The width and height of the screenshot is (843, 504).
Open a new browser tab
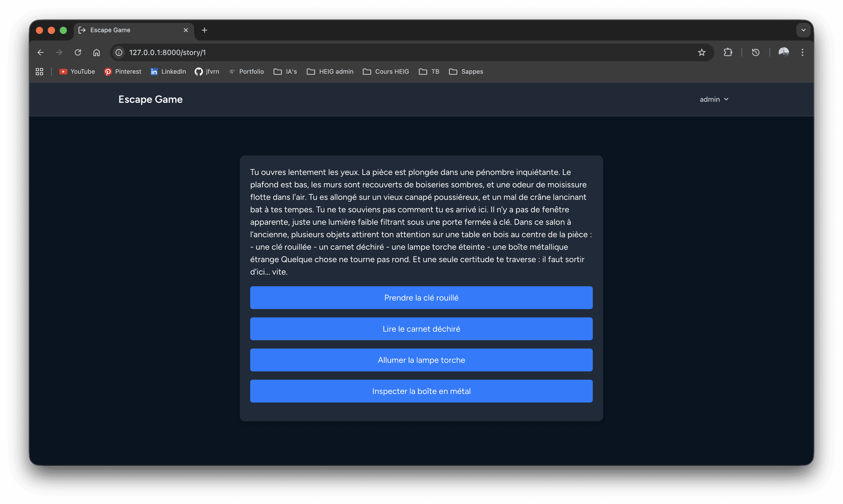[205, 30]
